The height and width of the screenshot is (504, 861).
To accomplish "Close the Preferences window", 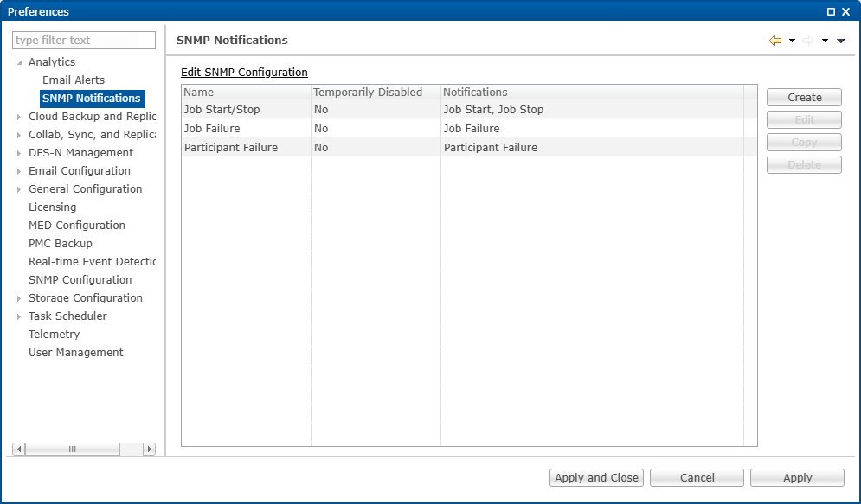I will pyautogui.click(x=846, y=11).
